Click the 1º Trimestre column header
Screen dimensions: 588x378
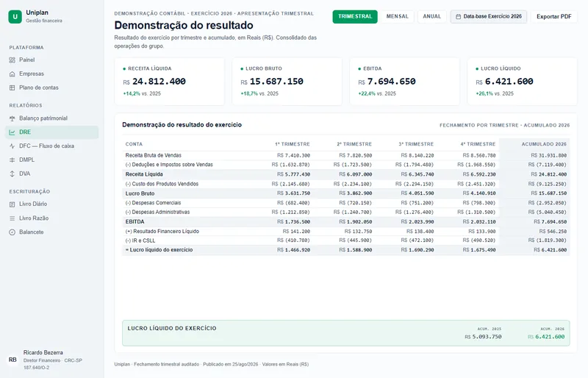(293, 144)
